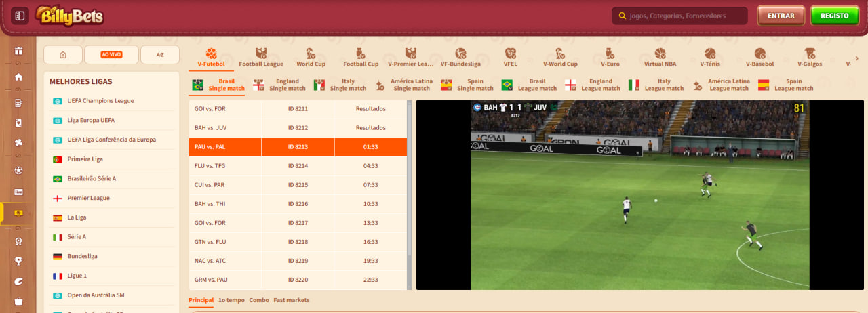Screen dimensions: 868x313
Task: Open Premier League in league list
Action: tap(112, 198)
